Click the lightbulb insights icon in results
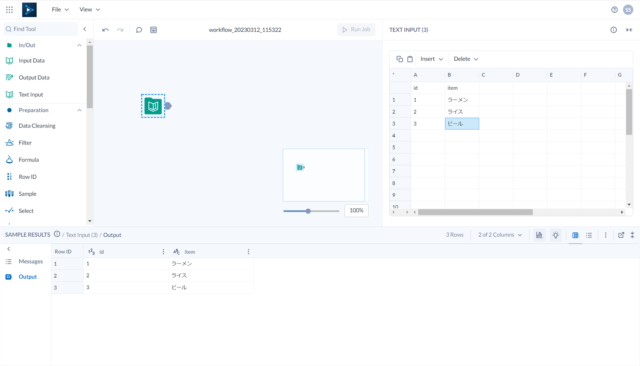The image size is (640, 366). point(556,235)
